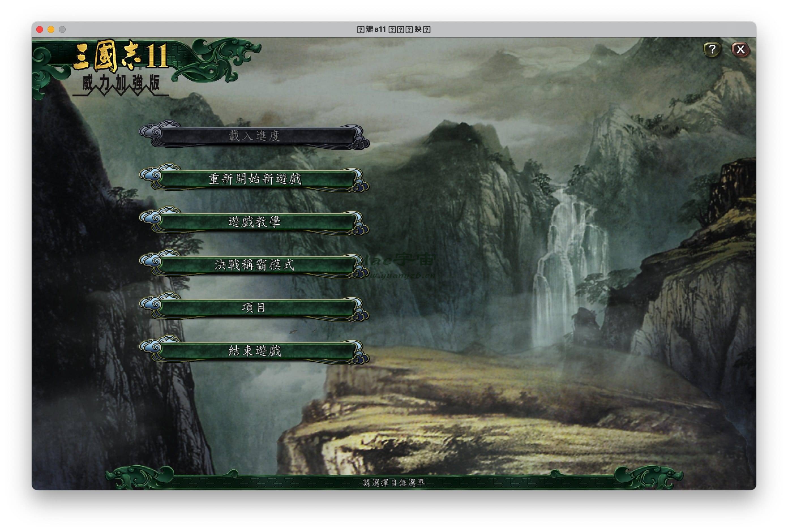Start a new game via 重新開始新遊戲
Viewport: 788px width, 532px height.
pyautogui.click(x=254, y=179)
